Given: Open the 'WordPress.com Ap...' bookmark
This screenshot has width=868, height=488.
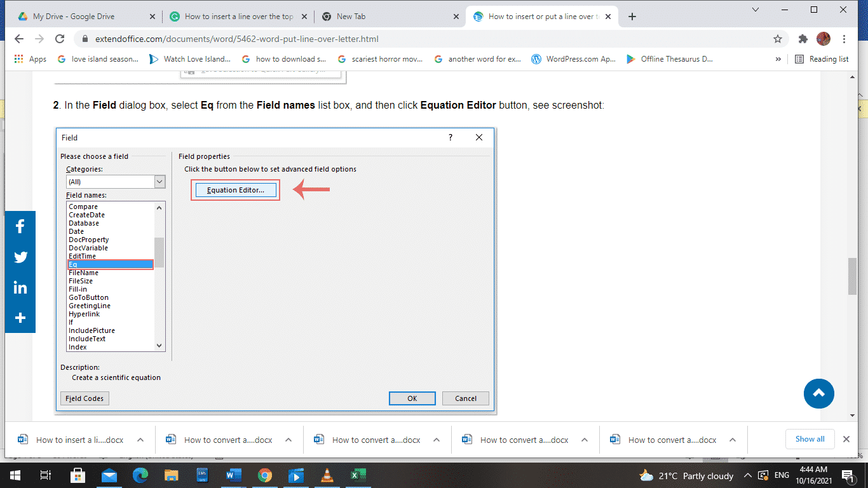Looking at the screenshot, I should 573,58.
